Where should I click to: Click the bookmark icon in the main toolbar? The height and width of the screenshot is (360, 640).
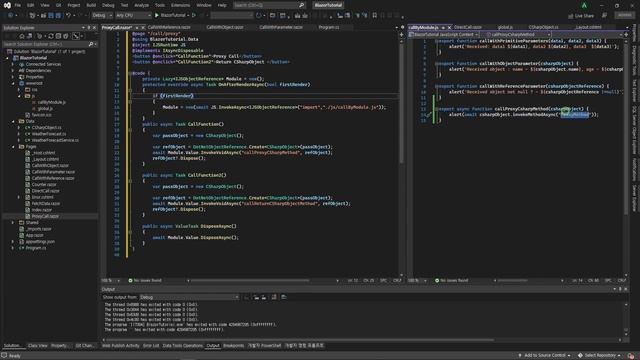(x=375, y=16)
